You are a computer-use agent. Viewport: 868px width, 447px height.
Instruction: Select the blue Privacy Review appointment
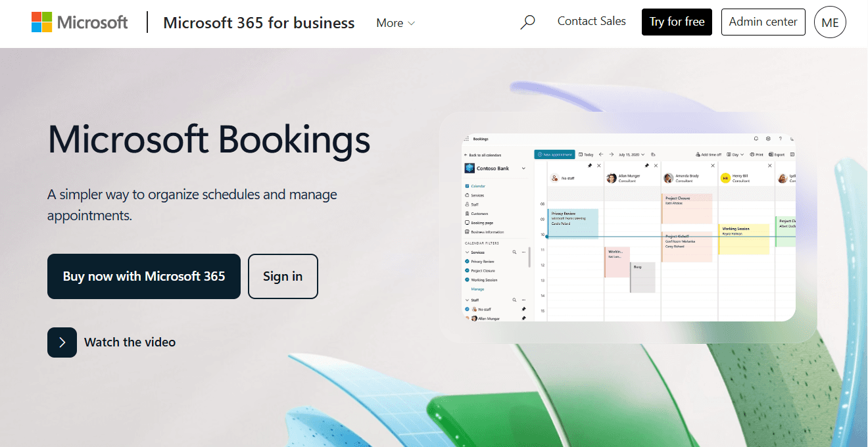573,223
